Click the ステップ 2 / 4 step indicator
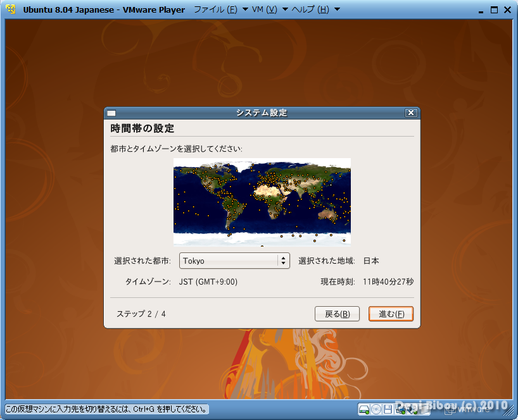This screenshot has width=518, height=420. pyautogui.click(x=141, y=314)
